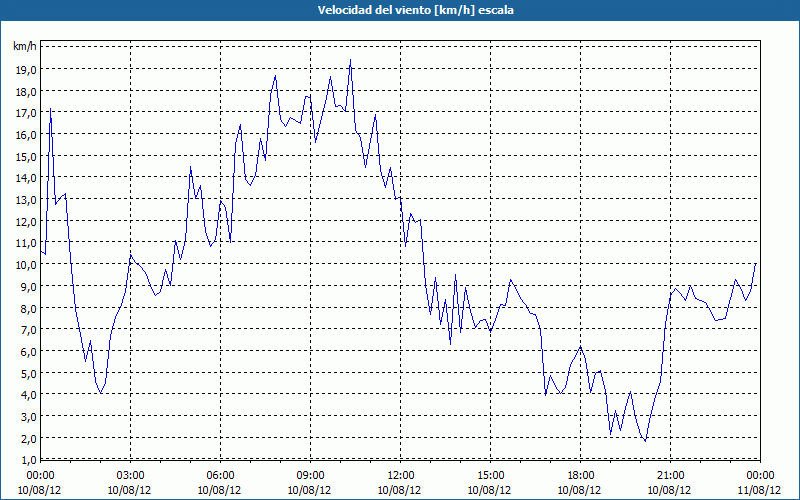Screen dimensions: 800x500
Task: Click the 15:00 time label
Action: [x=490, y=476]
